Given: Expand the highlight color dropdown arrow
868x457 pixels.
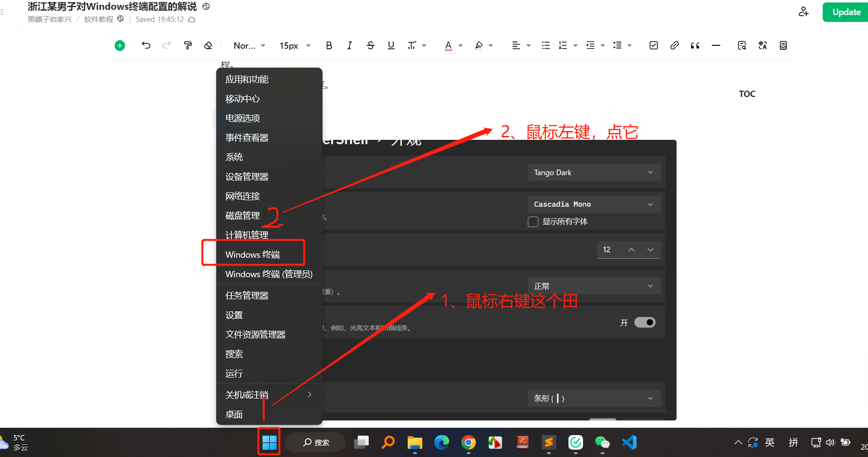Looking at the screenshot, I should tap(491, 45).
